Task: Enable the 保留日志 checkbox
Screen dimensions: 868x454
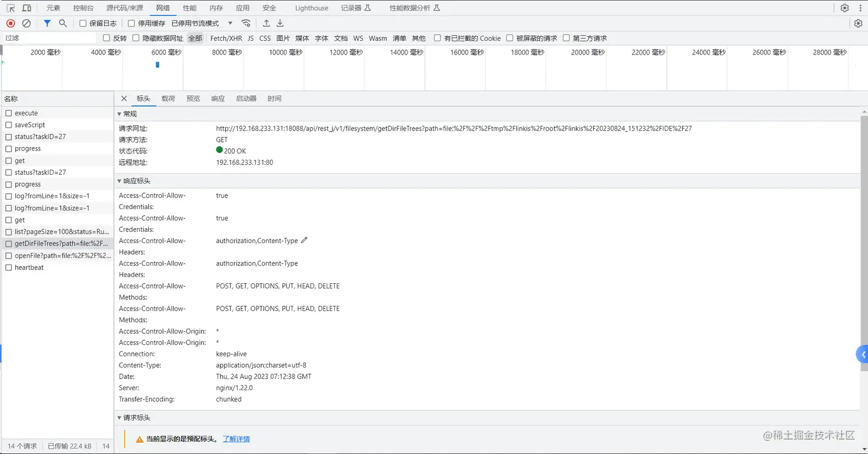Action: click(x=83, y=24)
